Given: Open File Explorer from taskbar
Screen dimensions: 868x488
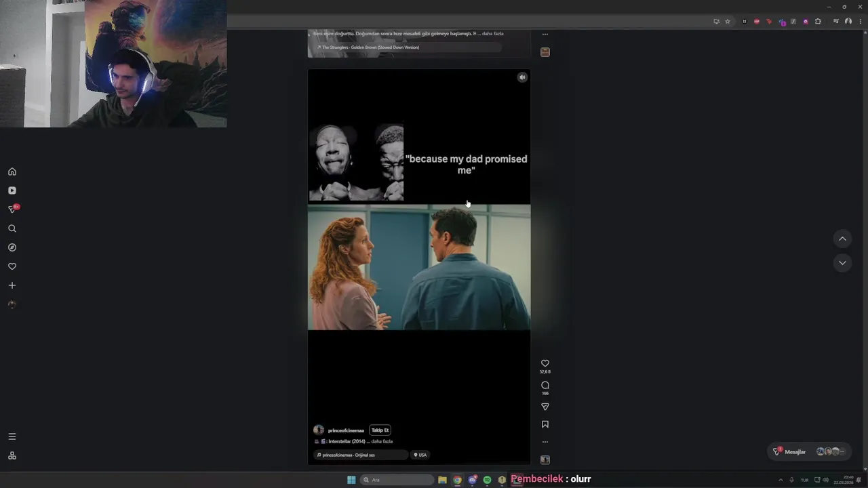Looking at the screenshot, I should point(442,480).
